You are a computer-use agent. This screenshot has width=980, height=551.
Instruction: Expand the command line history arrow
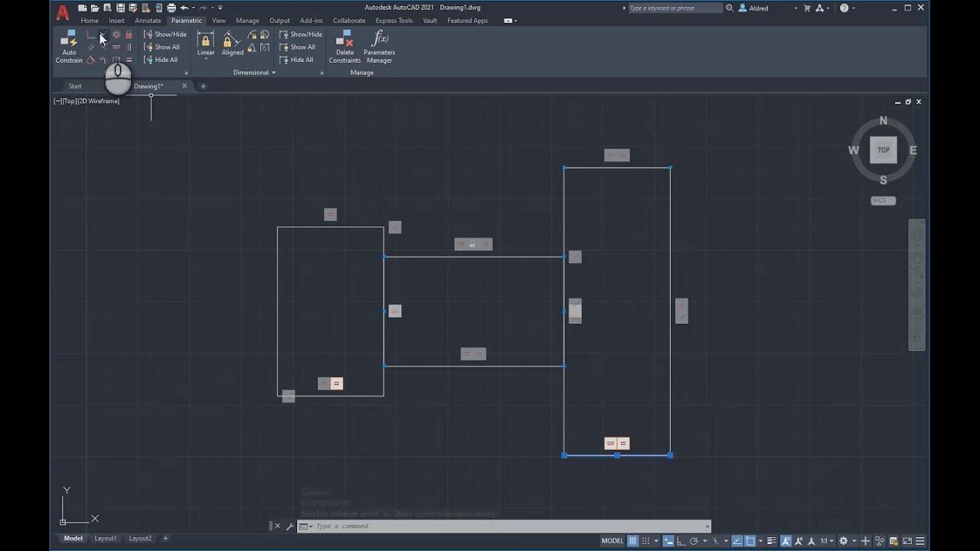(707, 527)
